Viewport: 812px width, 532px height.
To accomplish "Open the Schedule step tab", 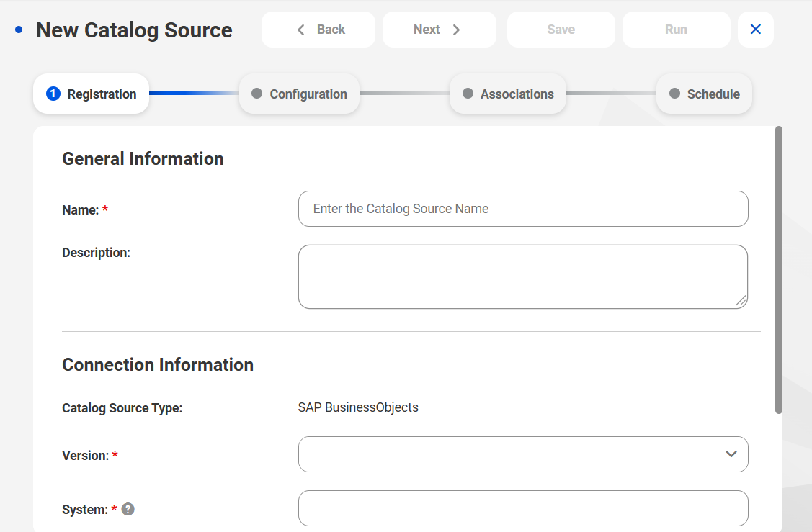I will (x=705, y=94).
